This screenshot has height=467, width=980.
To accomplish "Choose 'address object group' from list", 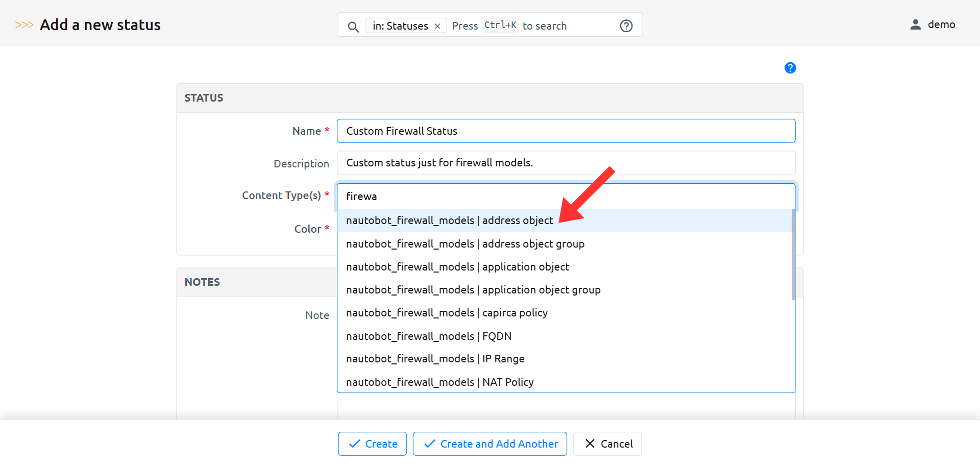I will (x=465, y=244).
